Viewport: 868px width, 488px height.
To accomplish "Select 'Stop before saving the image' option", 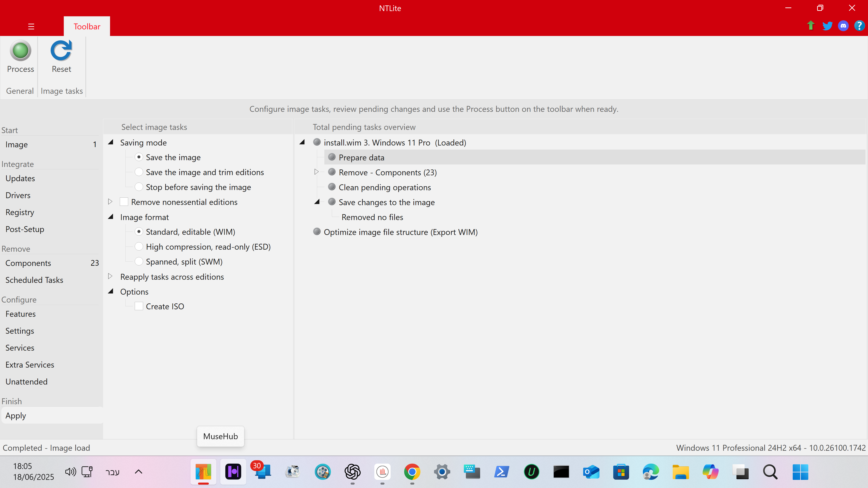I will (x=139, y=187).
